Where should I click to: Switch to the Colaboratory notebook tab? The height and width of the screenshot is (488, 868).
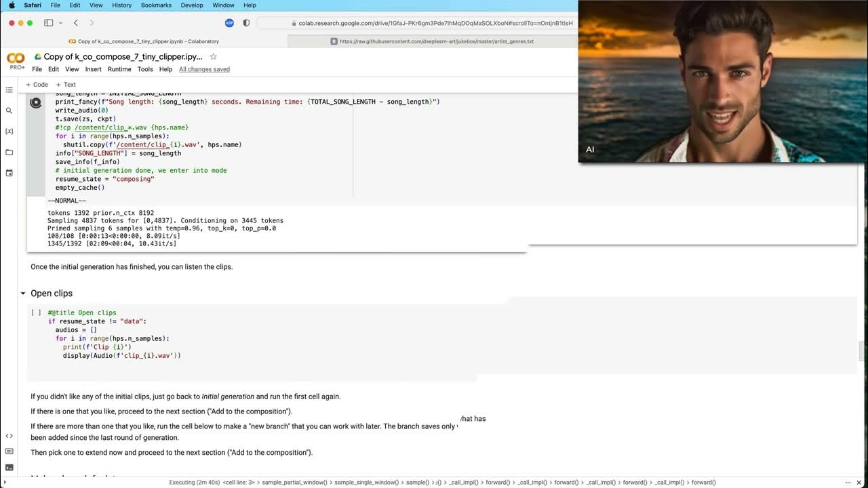tap(144, 41)
